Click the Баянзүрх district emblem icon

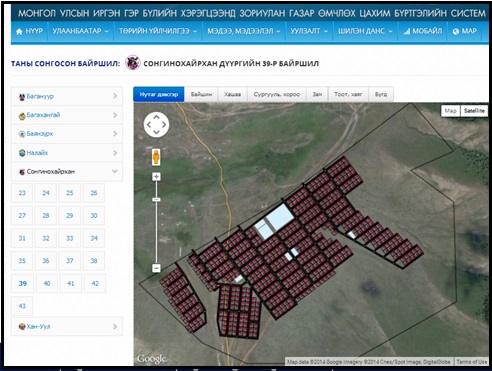point(22,134)
